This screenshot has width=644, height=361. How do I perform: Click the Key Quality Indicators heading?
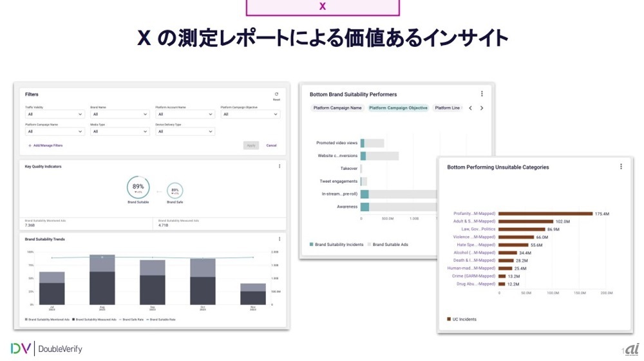click(x=43, y=167)
